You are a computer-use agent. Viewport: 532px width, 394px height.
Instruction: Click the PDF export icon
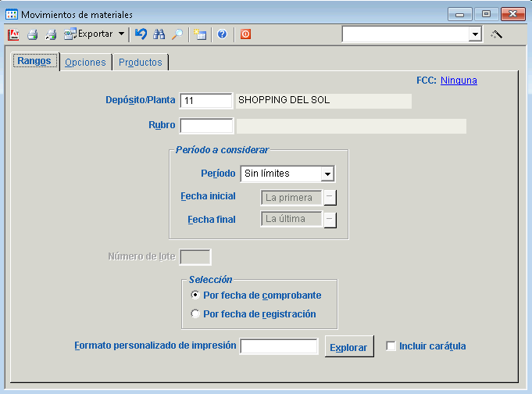(13, 34)
